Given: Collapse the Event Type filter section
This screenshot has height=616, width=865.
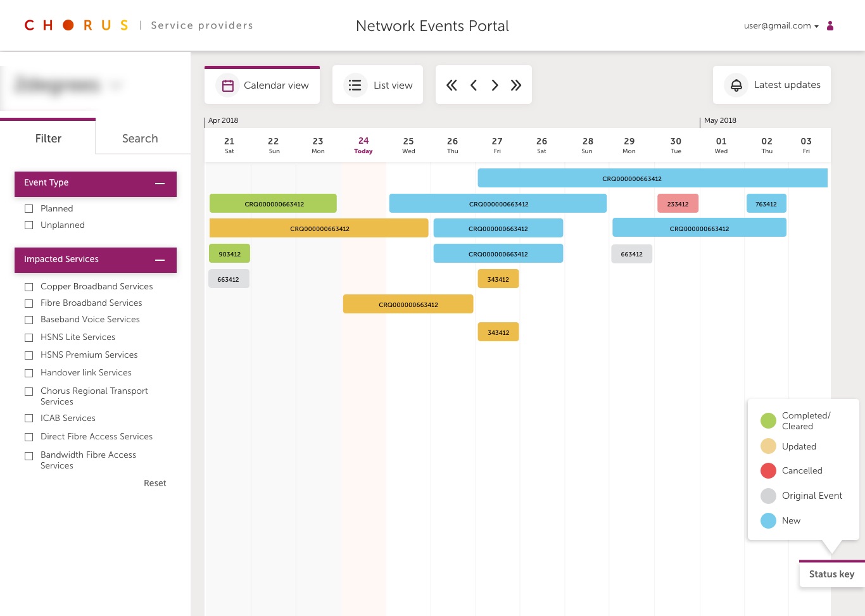Looking at the screenshot, I should tap(160, 183).
